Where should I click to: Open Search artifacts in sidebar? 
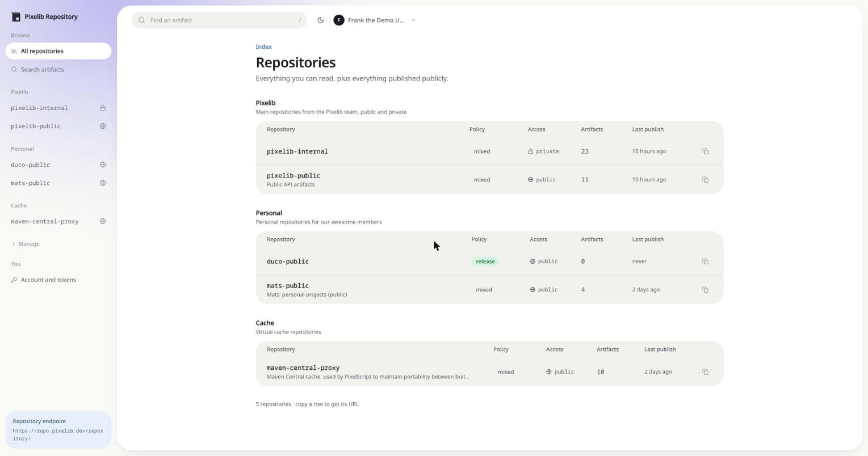[x=58, y=69]
